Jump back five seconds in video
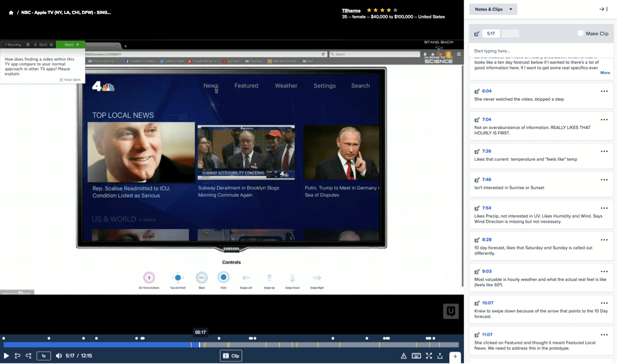The height and width of the screenshot is (364, 617). click(17, 356)
